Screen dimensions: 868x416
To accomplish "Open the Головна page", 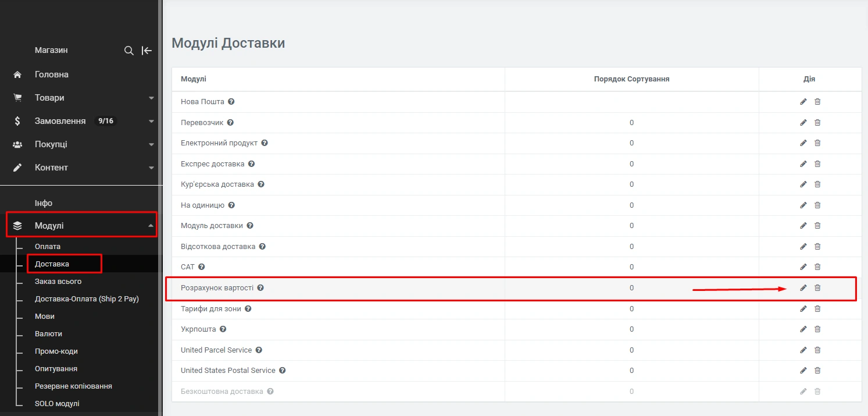I will tap(52, 74).
